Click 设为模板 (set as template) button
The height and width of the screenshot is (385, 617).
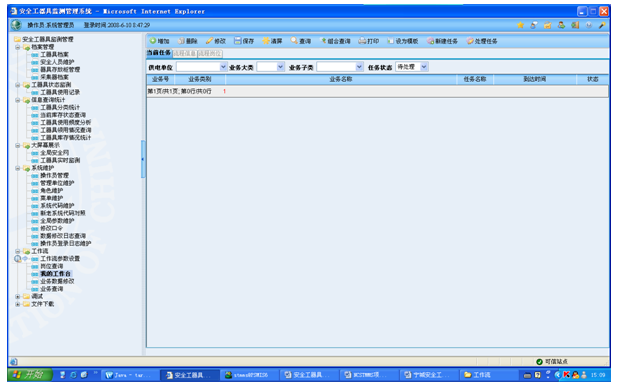pos(403,41)
